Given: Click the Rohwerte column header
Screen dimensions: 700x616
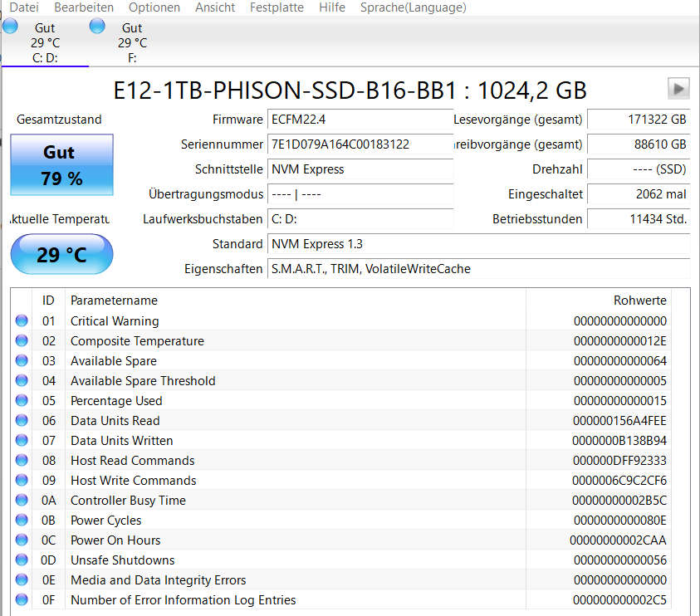Looking at the screenshot, I should (599, 301).
